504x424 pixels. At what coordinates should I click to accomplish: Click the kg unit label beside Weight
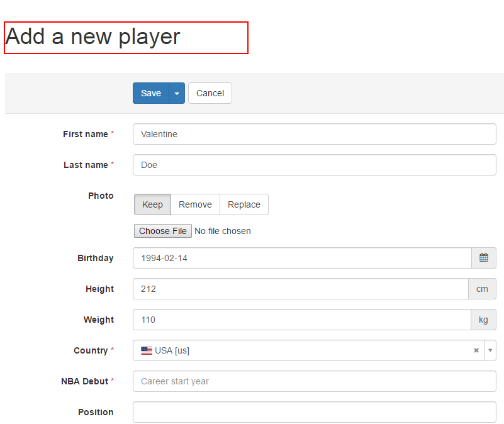click(483, 320)
